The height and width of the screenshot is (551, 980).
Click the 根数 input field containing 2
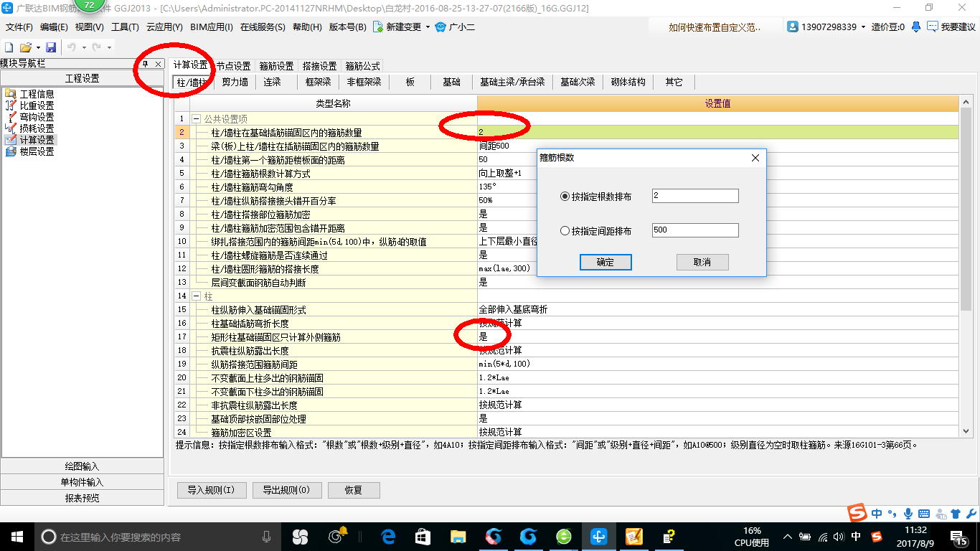point(695,196)
